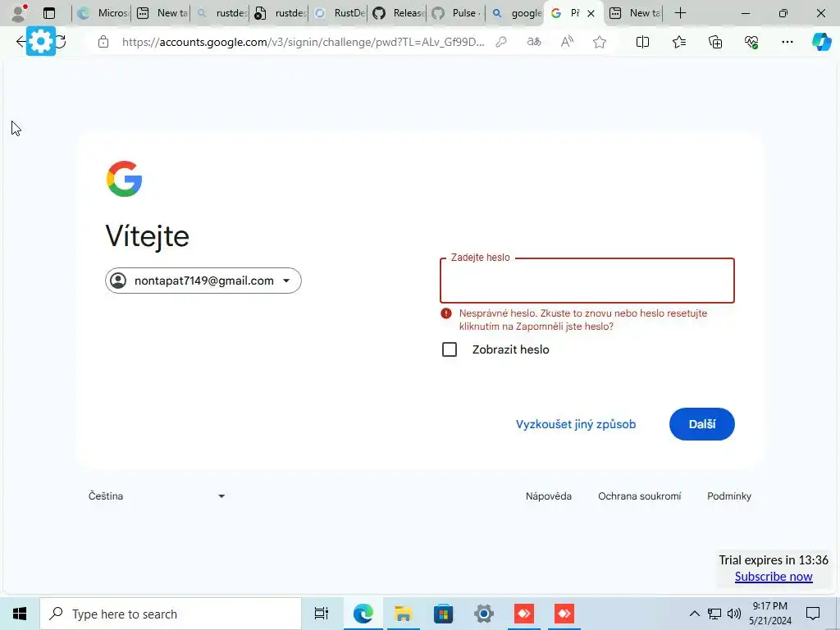840x630 pixels.
Task: Click the Další button
Action: click(x=702, y=424)
